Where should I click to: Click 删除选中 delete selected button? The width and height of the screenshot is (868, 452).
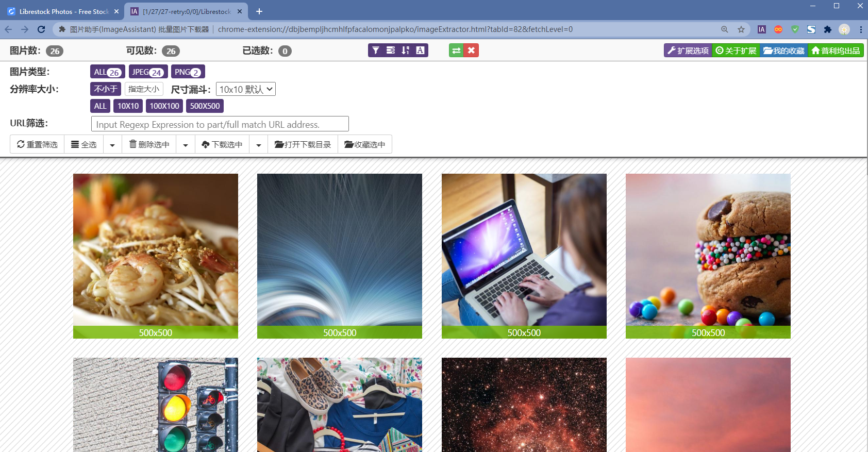pyautogui.click(x=149, y=144)
